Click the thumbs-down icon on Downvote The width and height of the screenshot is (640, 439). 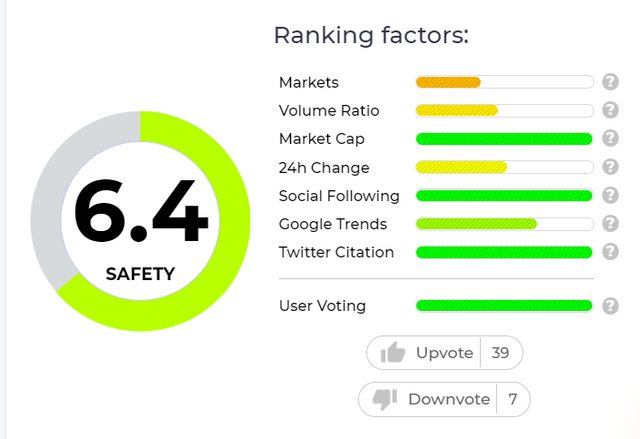pos(384,399)
